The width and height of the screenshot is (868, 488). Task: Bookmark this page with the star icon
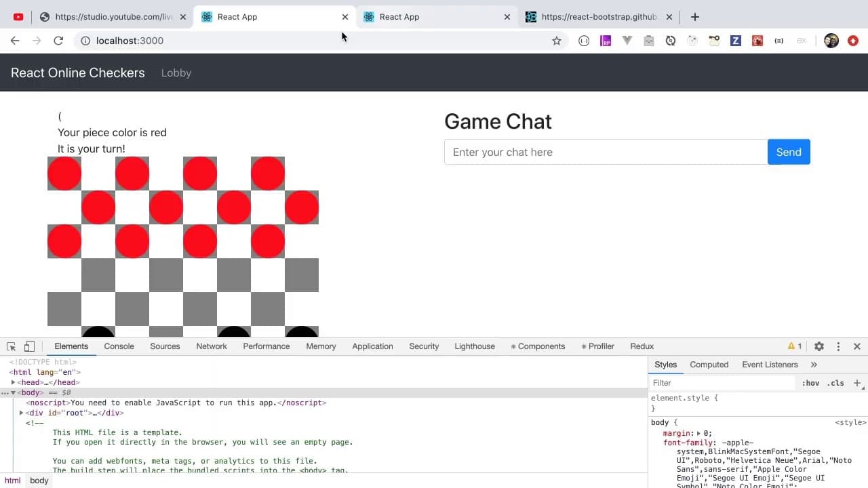[557, 41]
